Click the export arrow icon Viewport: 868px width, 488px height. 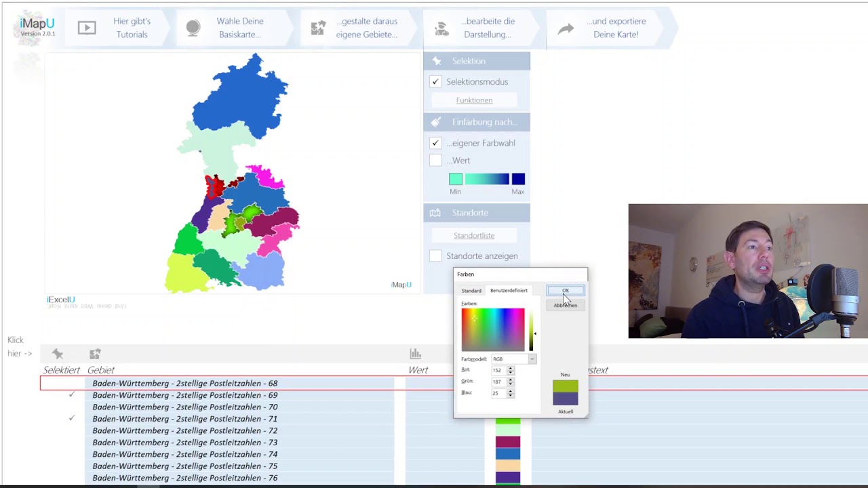[566, 28]
